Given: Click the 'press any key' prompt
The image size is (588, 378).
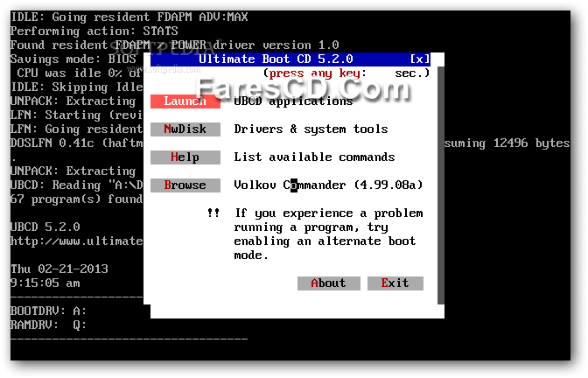Looking at the screenshot, I should tap(315, 73).
